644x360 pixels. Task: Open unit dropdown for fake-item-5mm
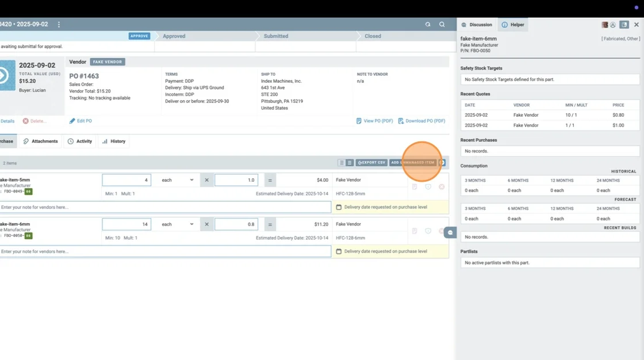point(177,180)
